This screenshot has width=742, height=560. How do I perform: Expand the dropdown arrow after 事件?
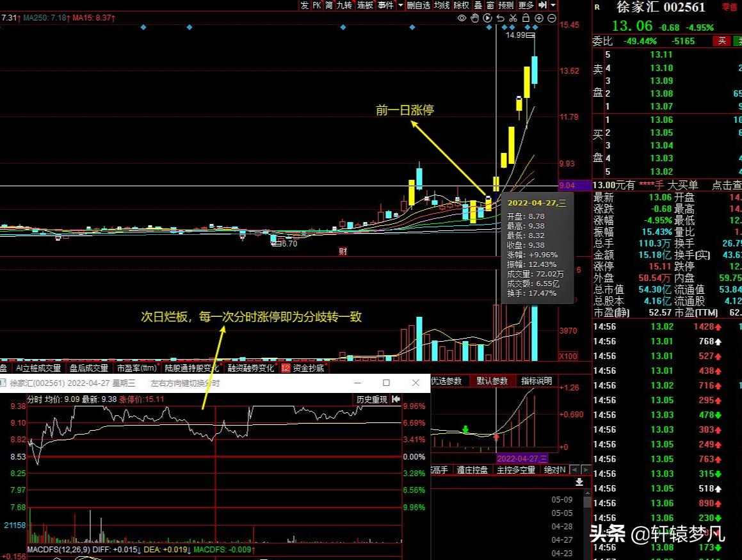[x=401, y=5]
